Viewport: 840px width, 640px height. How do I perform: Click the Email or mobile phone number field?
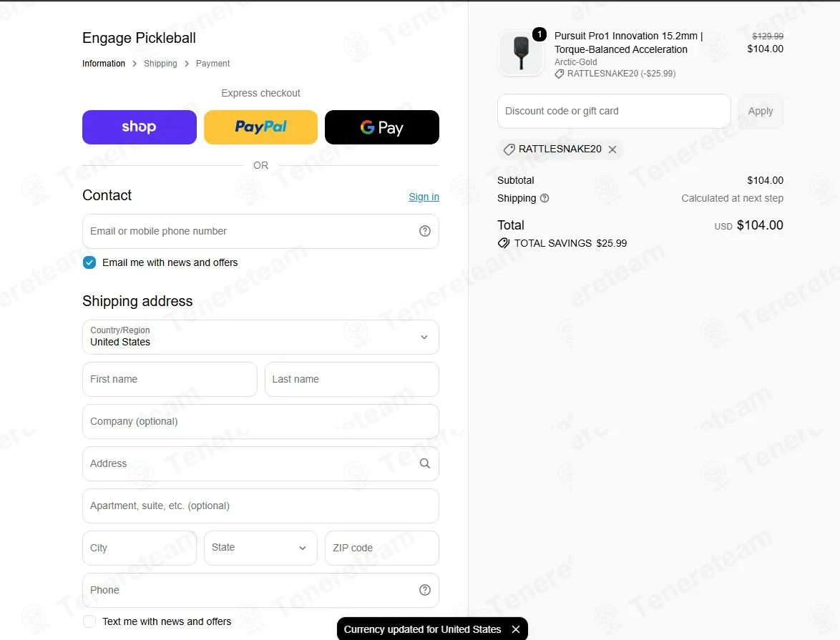click(x=260, y=232)
